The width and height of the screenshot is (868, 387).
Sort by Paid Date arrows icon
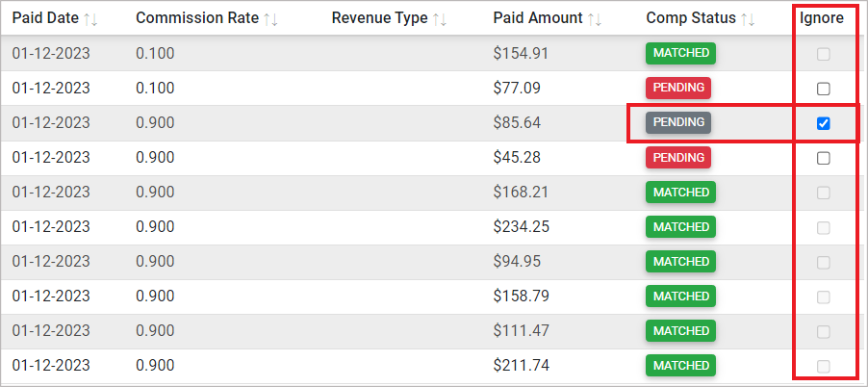pos(91,18)
